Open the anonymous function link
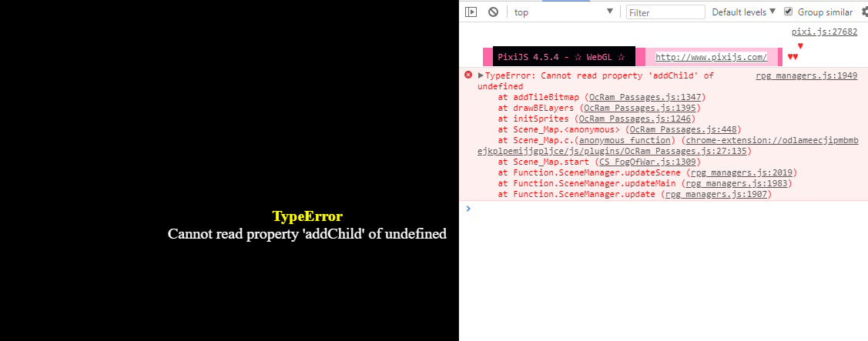This screenshot has width=868, height=341. pos(625,140)
